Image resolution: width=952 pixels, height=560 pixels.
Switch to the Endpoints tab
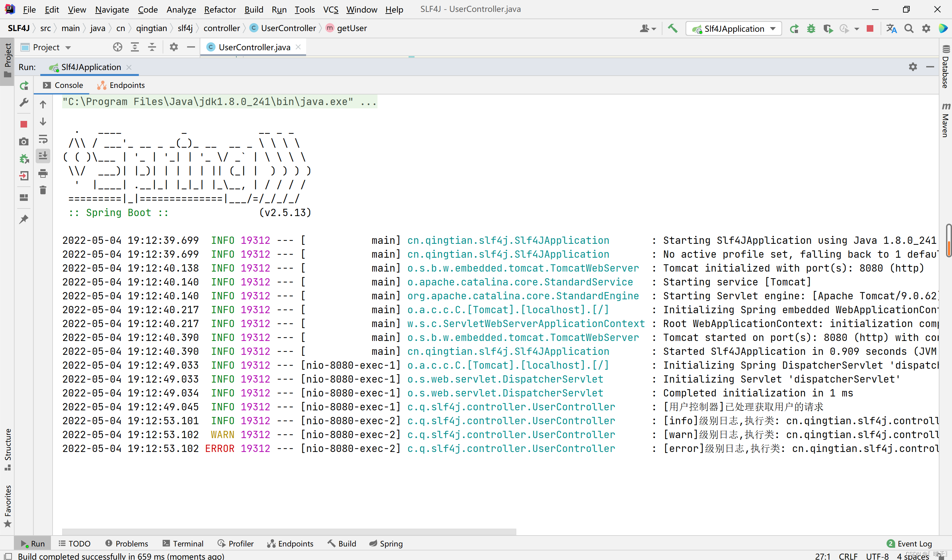(x=127, y=85)
